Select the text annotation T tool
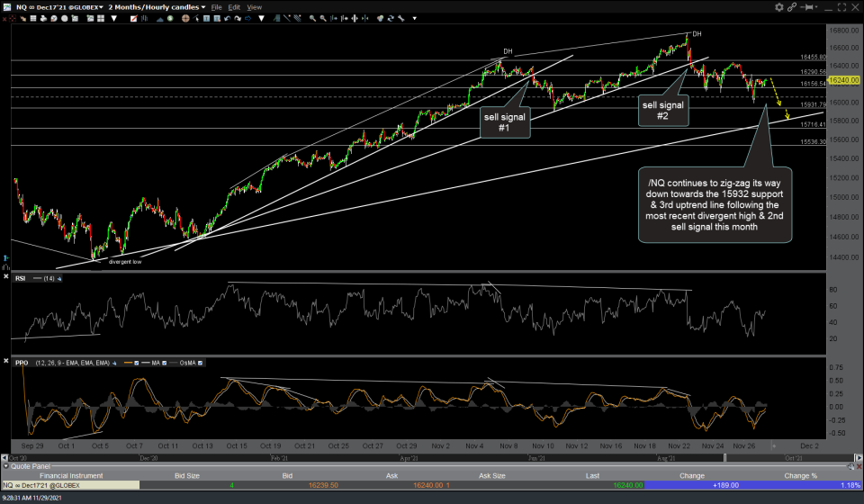The width and height of the screenshot is (864, 504). [206, 18]
